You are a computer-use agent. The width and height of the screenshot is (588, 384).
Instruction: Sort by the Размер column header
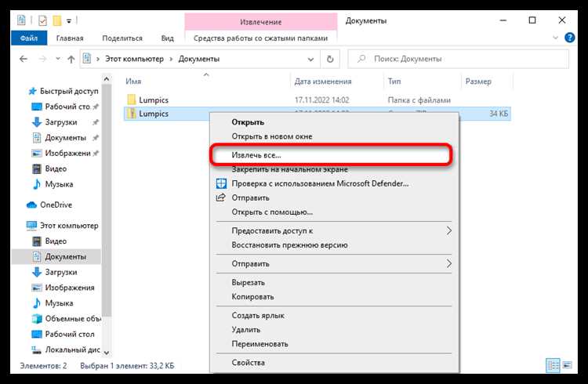tap(478, 82)
